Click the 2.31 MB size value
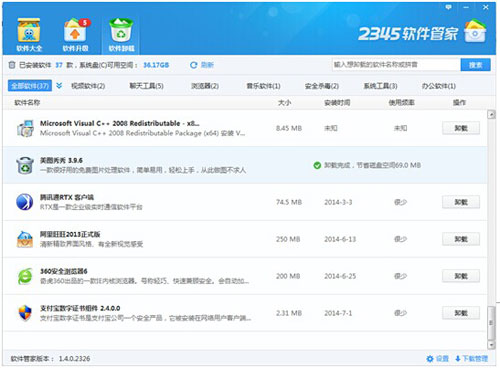 point(289,313)
